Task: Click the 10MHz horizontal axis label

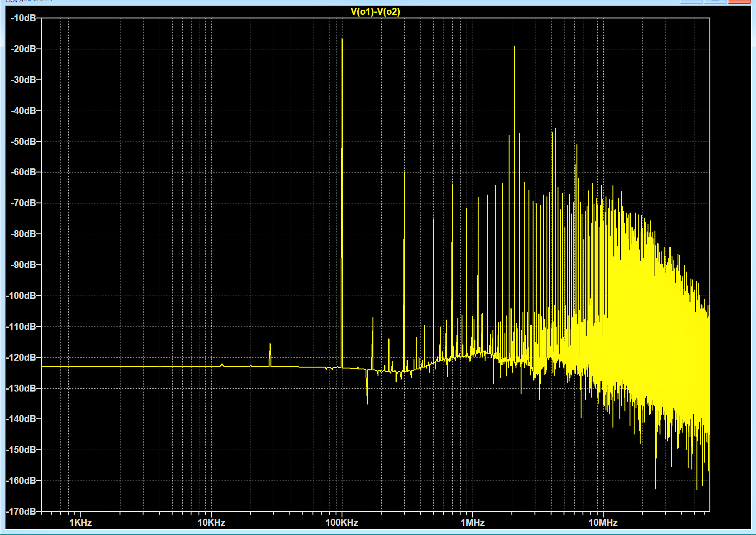Action: click(x=603, y=523)
